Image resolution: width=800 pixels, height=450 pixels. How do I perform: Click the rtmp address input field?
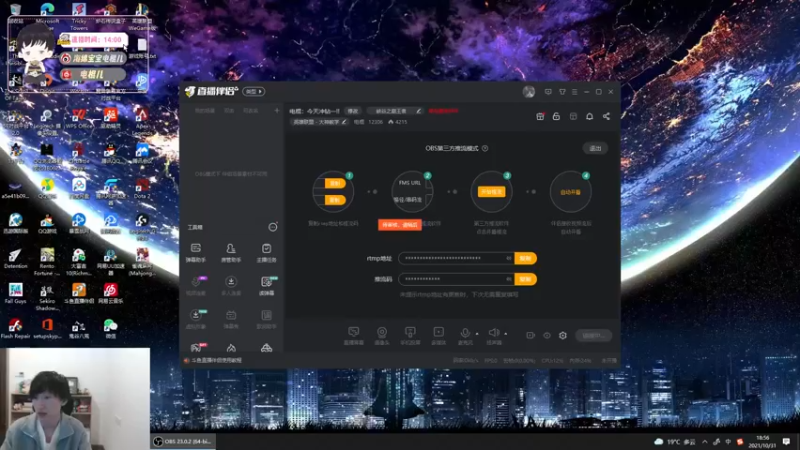click(457, 258)
